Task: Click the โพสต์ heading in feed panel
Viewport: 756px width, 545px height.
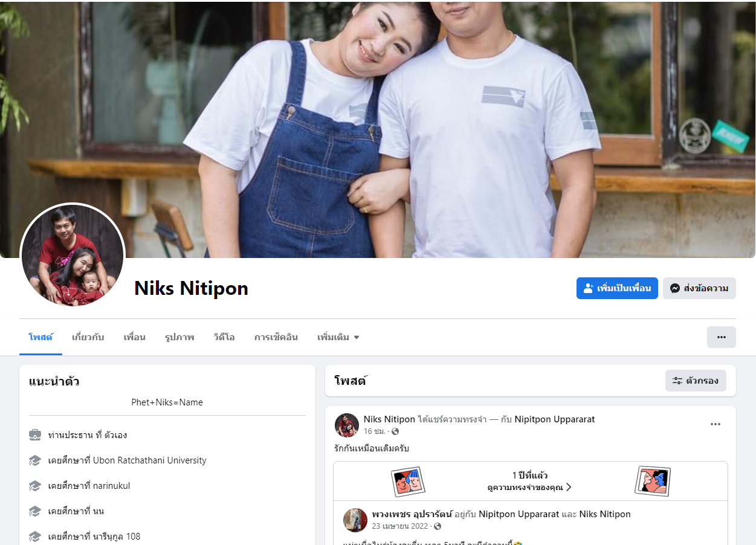Action: tap(351, 381)
